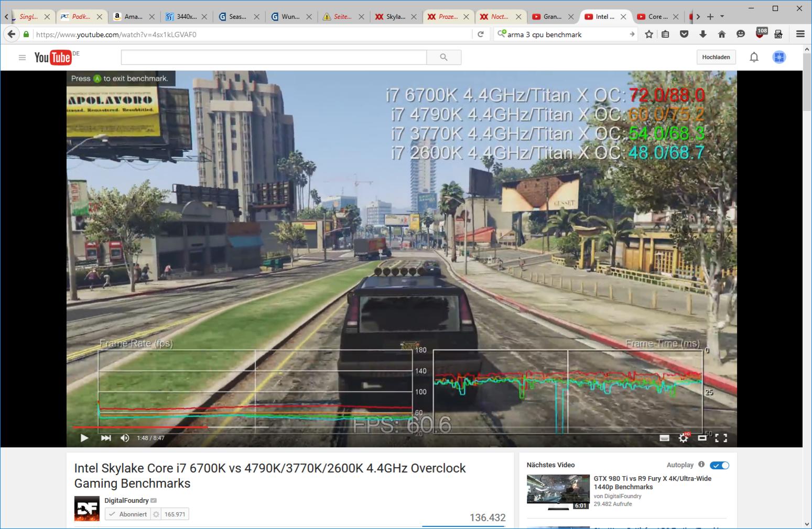
Task: Play the paused YouTube video
Action: coord(84,438)
